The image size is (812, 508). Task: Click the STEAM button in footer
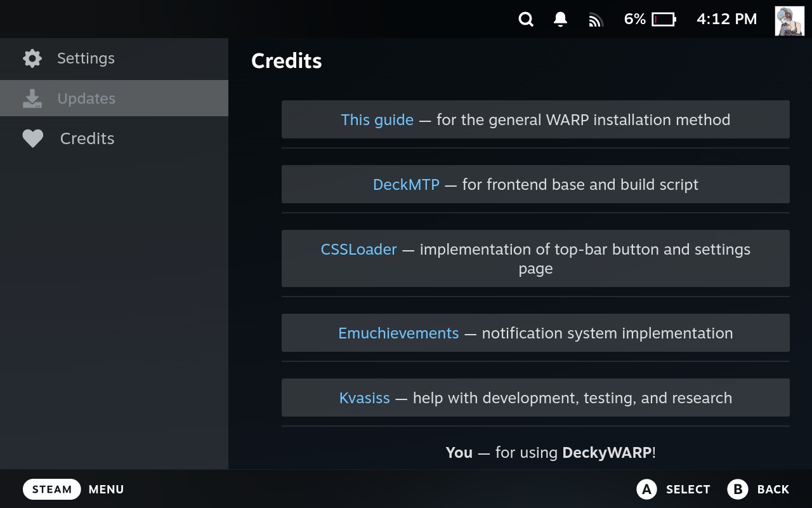tap(52, 490)
